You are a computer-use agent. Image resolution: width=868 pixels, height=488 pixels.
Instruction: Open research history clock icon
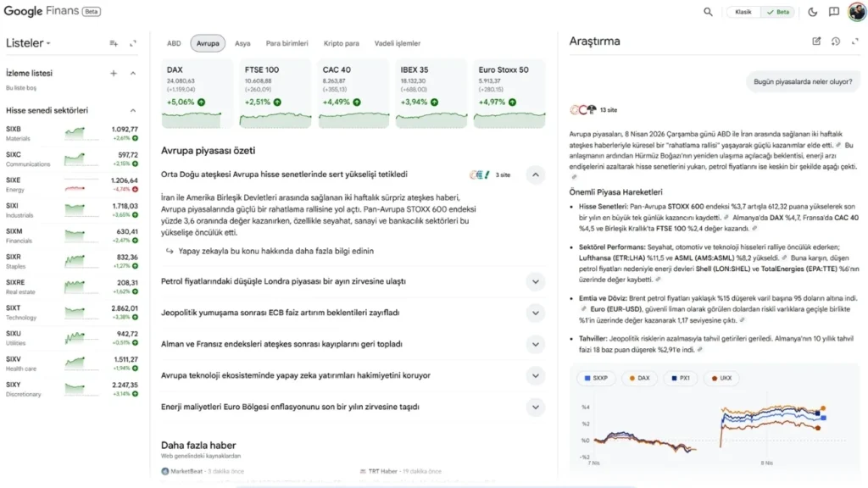(836, 42)
